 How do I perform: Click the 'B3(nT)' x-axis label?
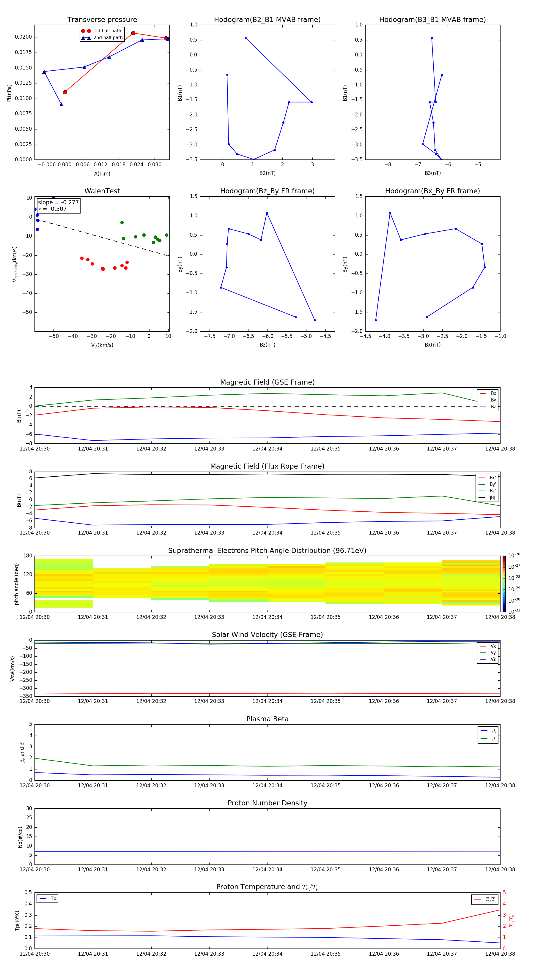[x=432, y=173]
